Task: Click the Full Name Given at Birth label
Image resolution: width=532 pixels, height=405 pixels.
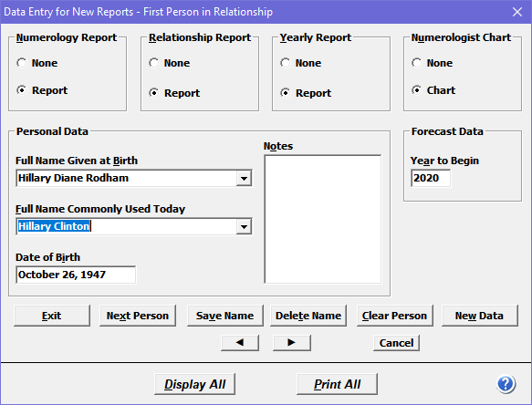Action: 77,161
